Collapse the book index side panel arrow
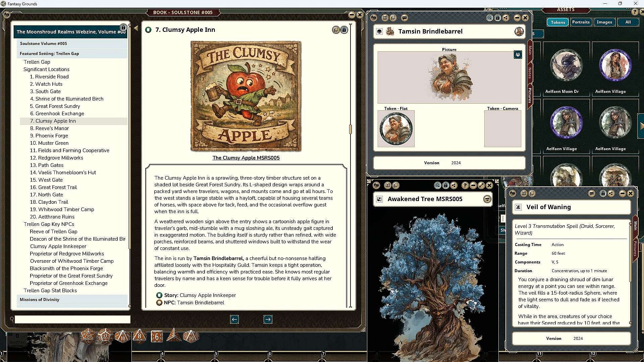 pyautogui.click(x=136, y=28)
